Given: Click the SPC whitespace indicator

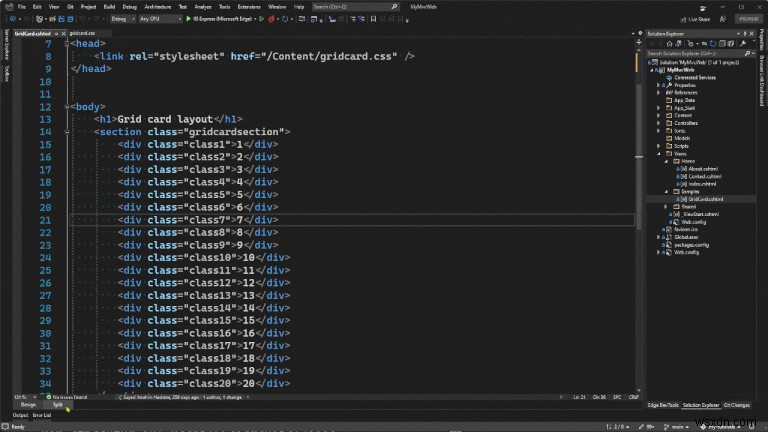Looking at the screenshot, I should (x=617, y=397).
